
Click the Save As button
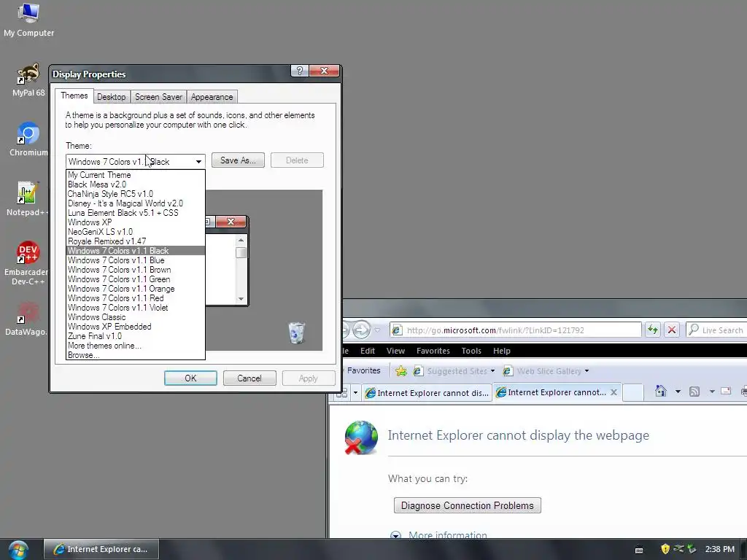tap(238, 160)
